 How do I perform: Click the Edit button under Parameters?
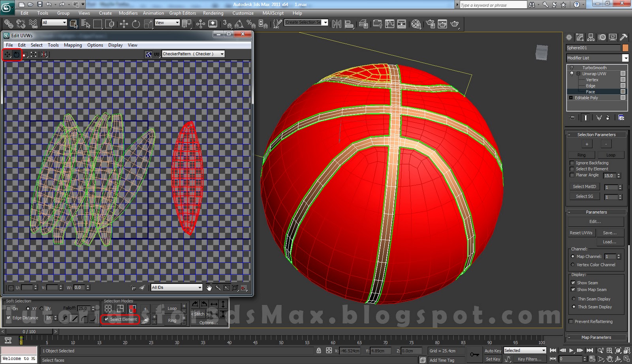pos(596,221)
